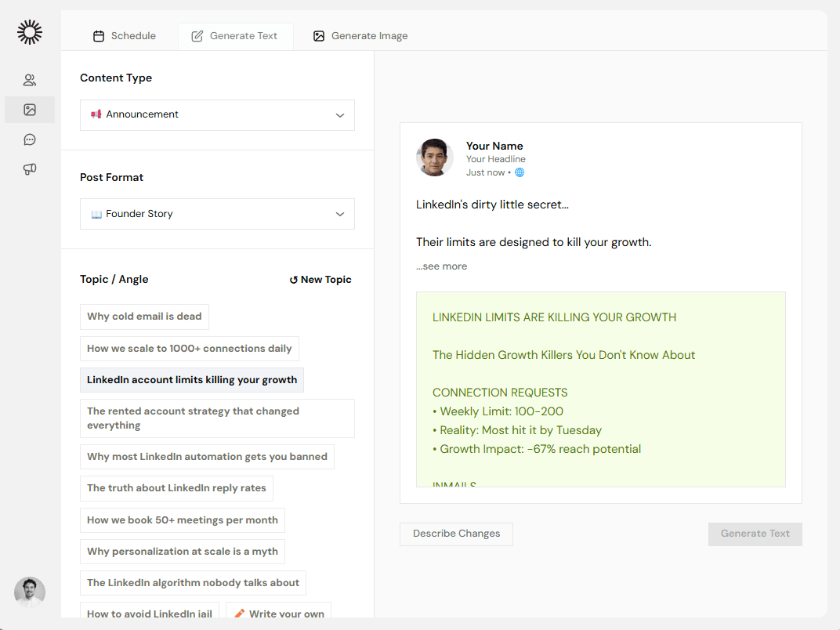
Task: Click the picture icon beside Generate Image
Action: click(319, 36)
